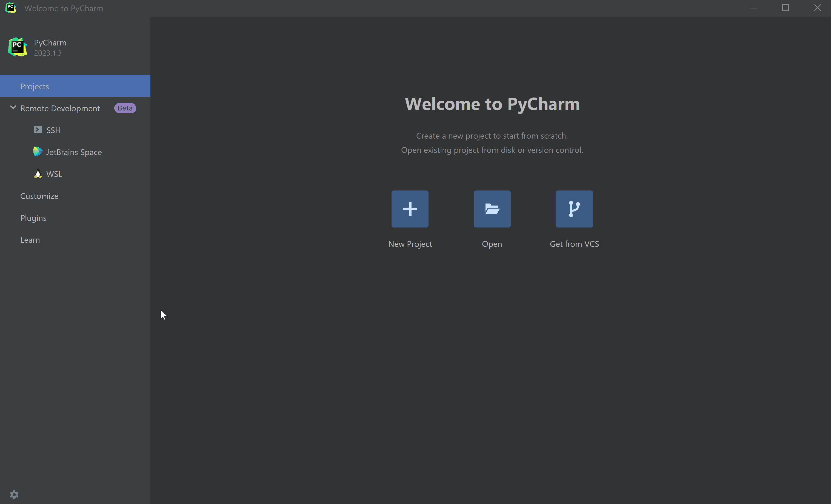Click the Get from VCS text label
Screen dimensions: 831x504
[x=574, y=244]
